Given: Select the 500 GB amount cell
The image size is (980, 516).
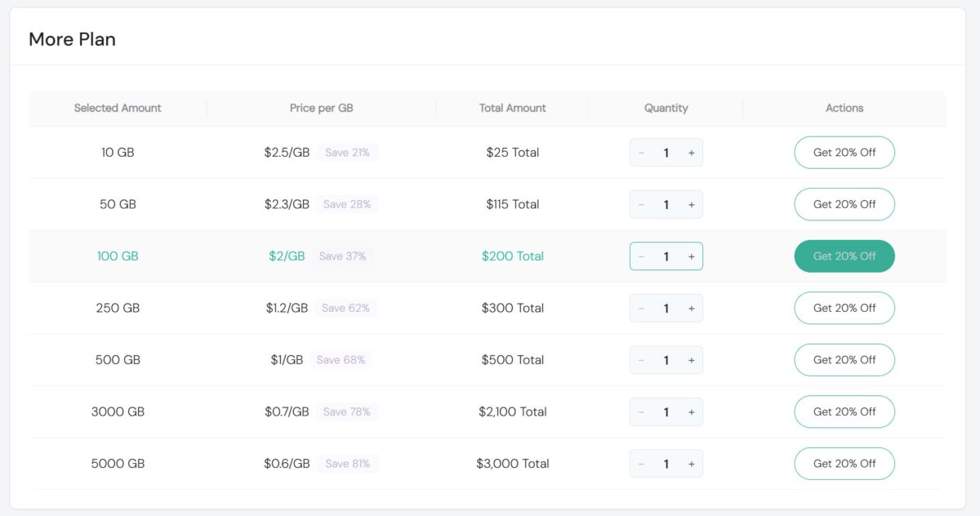Looking at the screenshot, I should 118,360.
